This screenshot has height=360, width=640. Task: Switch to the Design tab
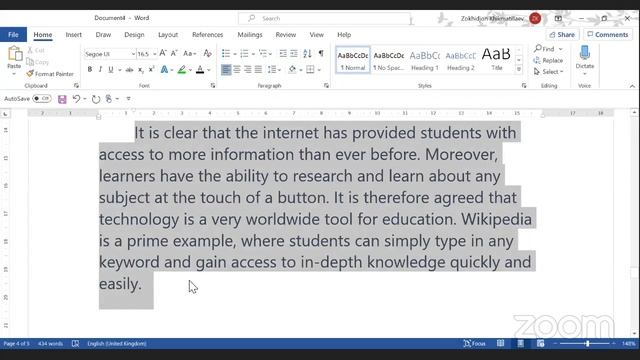click(134, 35)
